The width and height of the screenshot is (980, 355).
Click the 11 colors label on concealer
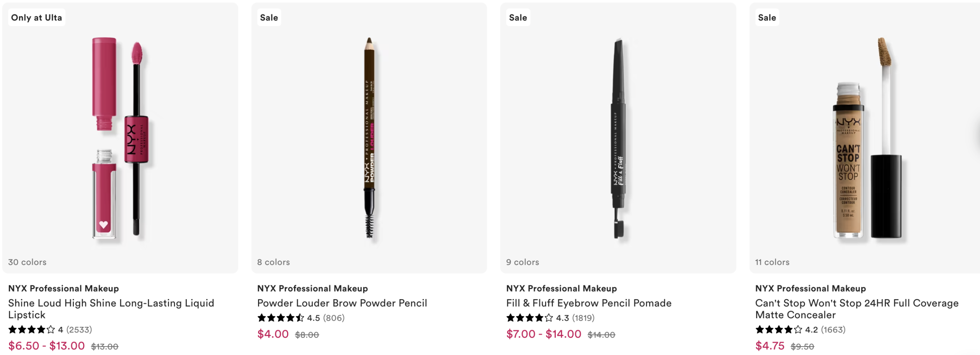point(772,262)
